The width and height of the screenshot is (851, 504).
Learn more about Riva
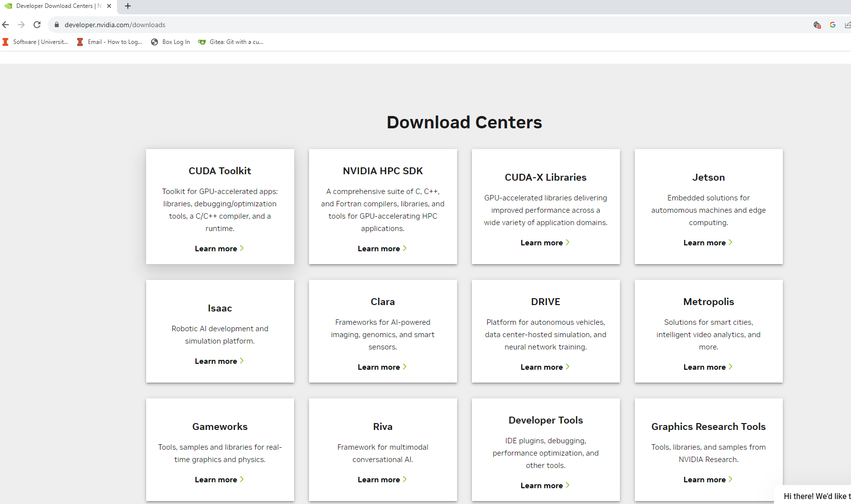pyautogui.click(x=382, y=480)
